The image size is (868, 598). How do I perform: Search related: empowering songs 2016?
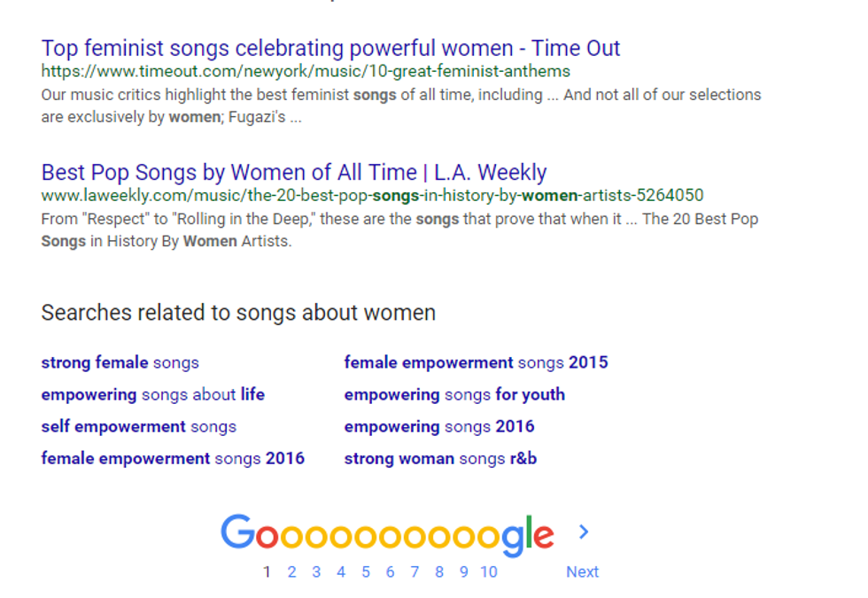coord(439,426)
